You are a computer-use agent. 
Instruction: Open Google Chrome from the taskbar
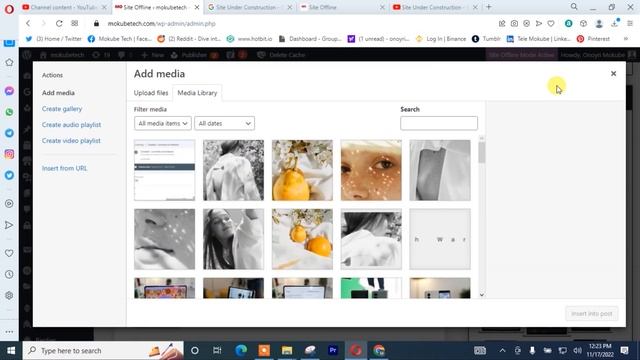[x=379, y=350]
